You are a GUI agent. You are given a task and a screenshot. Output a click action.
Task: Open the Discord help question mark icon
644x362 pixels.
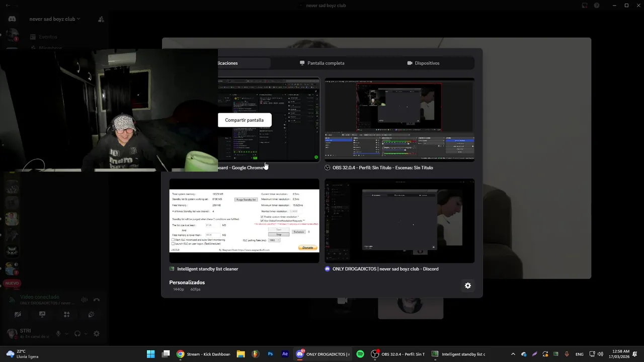click(597, 6)
